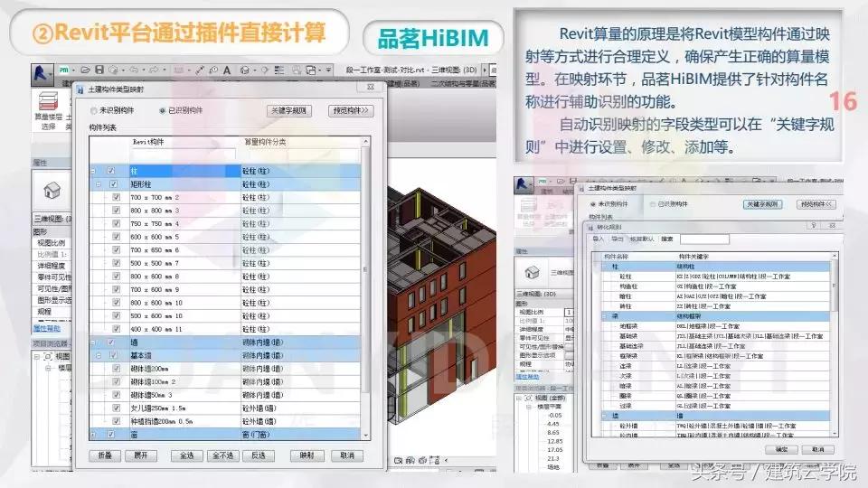
Task: Click the 3D view house icon in Properties panel
Action: point(52,191)
